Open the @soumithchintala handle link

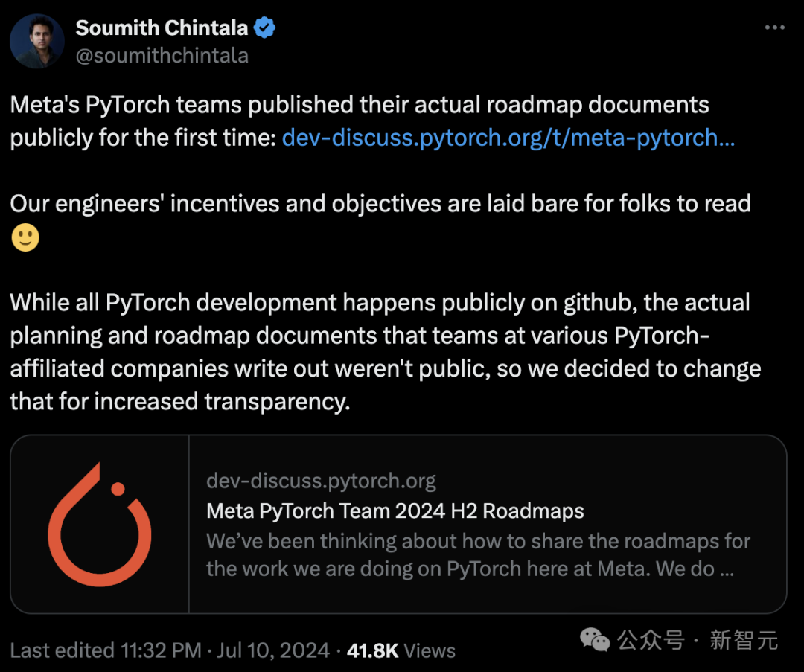tap(162, 56)
